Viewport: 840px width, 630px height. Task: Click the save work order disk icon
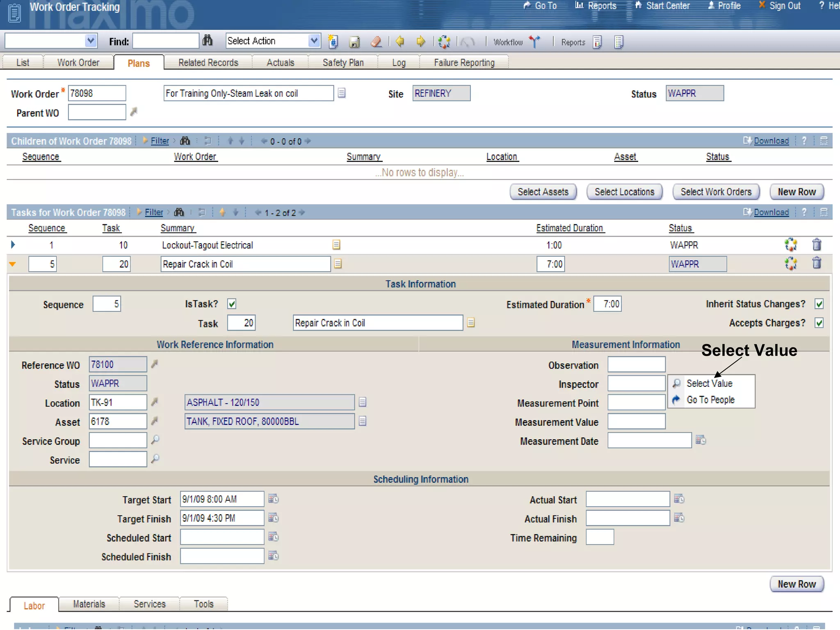pos(354,42)
